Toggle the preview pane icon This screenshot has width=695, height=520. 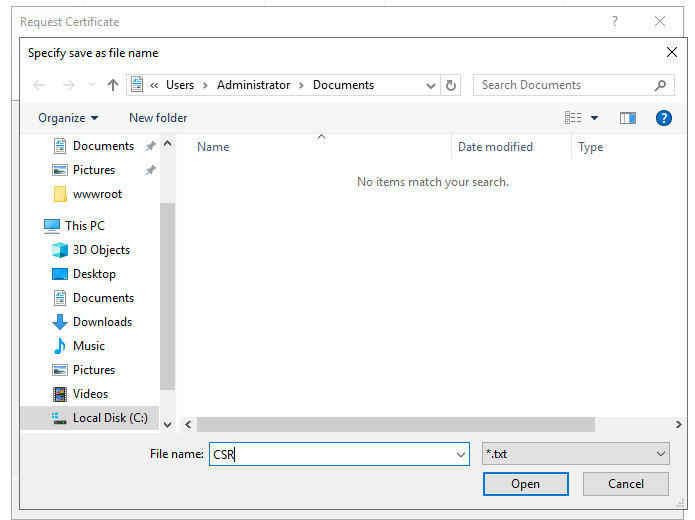(627, 118)
